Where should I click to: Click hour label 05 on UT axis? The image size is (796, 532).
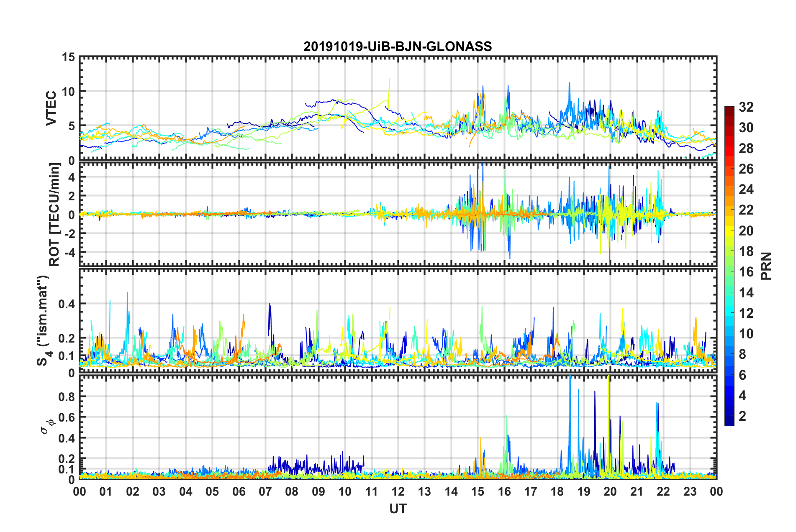[212, 491]
